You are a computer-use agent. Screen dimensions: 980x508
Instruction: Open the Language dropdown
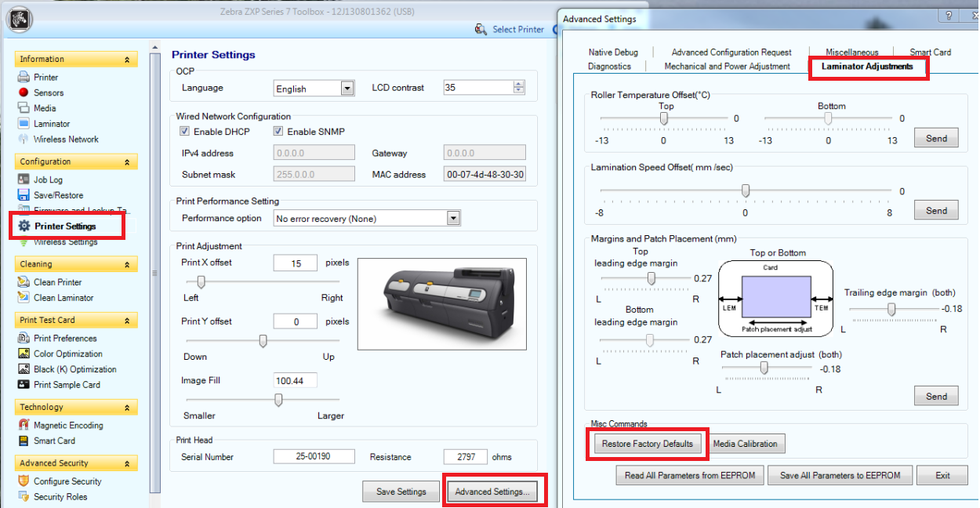pos(347,89)
